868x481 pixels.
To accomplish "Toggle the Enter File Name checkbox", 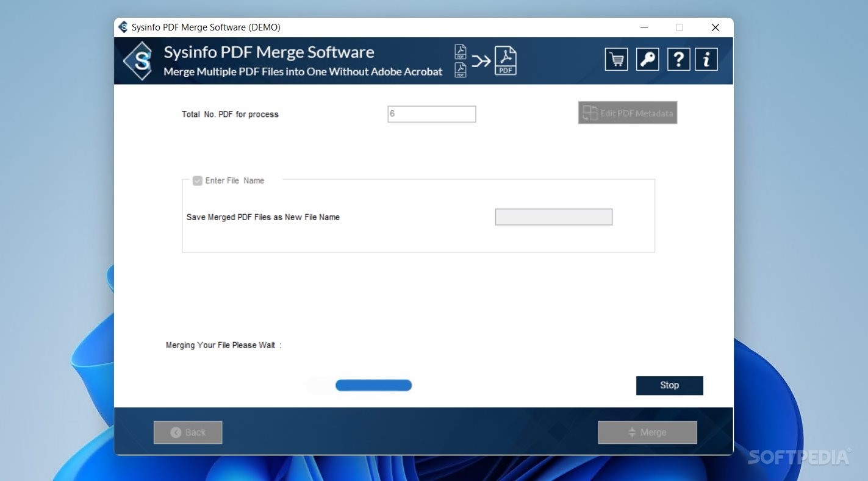I will pos(198,180).
